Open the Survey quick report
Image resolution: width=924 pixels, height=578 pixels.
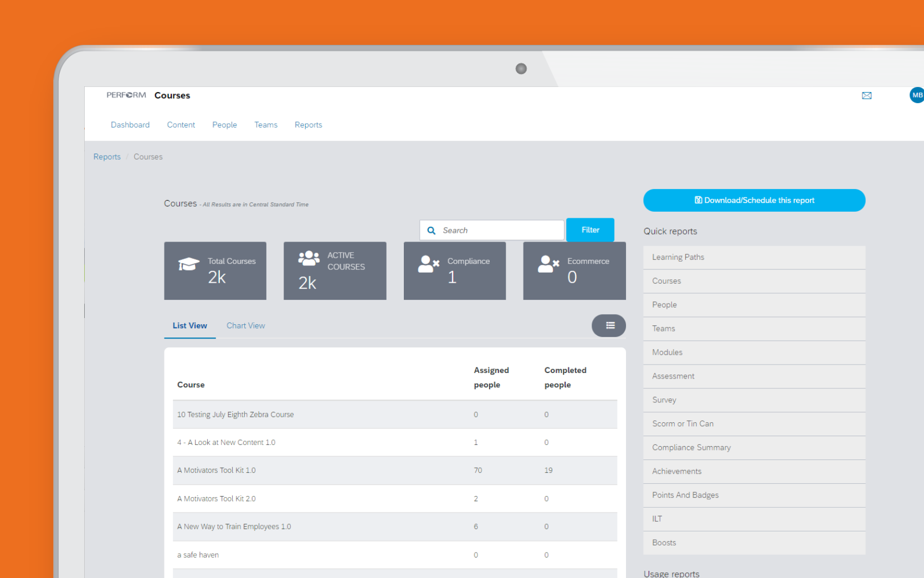[x=754, y=400]
